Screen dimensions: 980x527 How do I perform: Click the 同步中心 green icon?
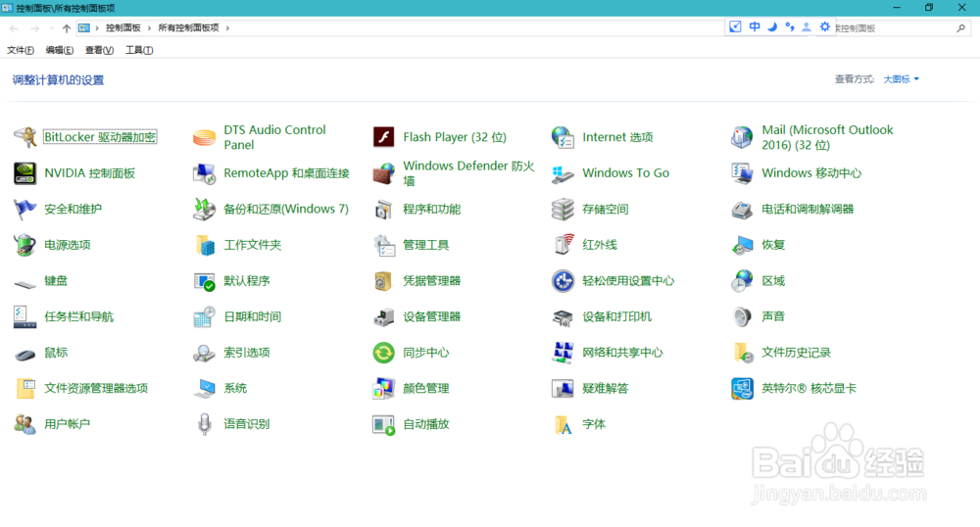click(384, 353)
